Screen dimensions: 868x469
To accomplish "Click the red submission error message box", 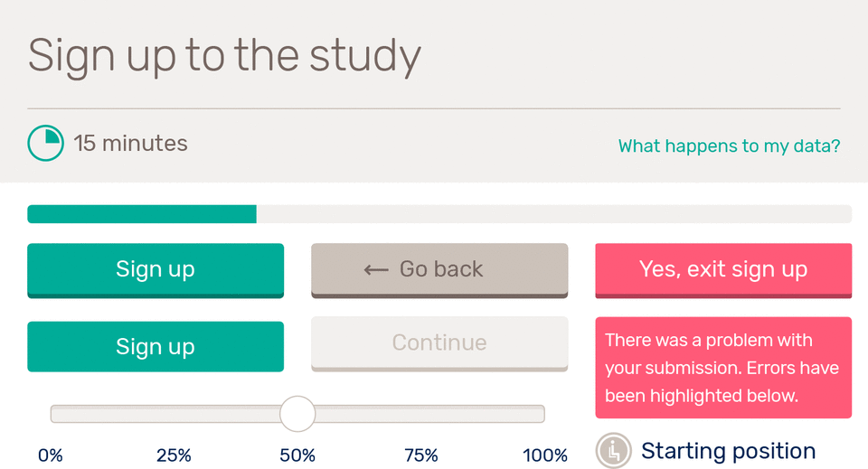I will tap(723, 368).
